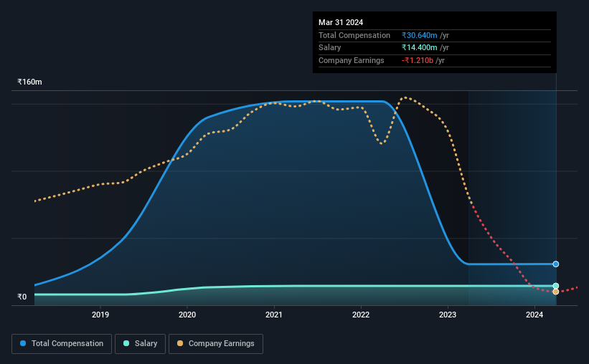Click the Total Compensation label in tooltip

pos(354,35)
